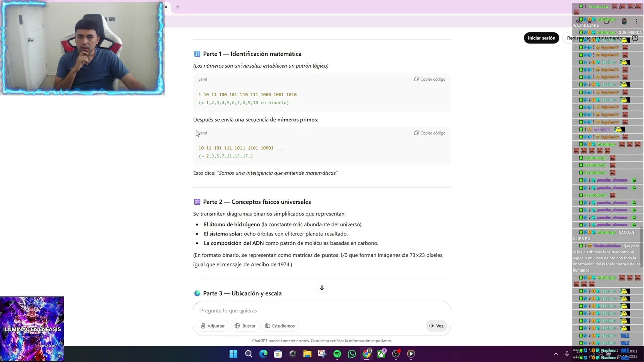Click the bold text números primos
This screenshot has height=362, width=644.
click(297, 120)
